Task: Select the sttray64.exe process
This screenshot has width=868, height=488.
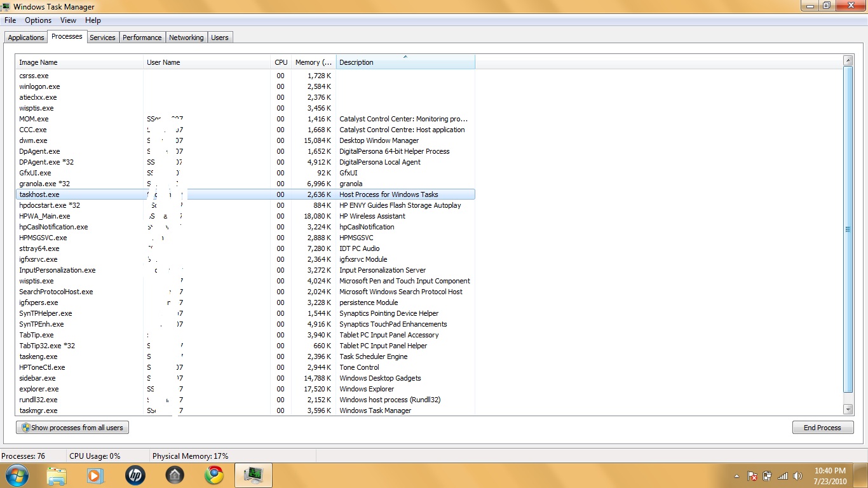Action: point(245,248)
